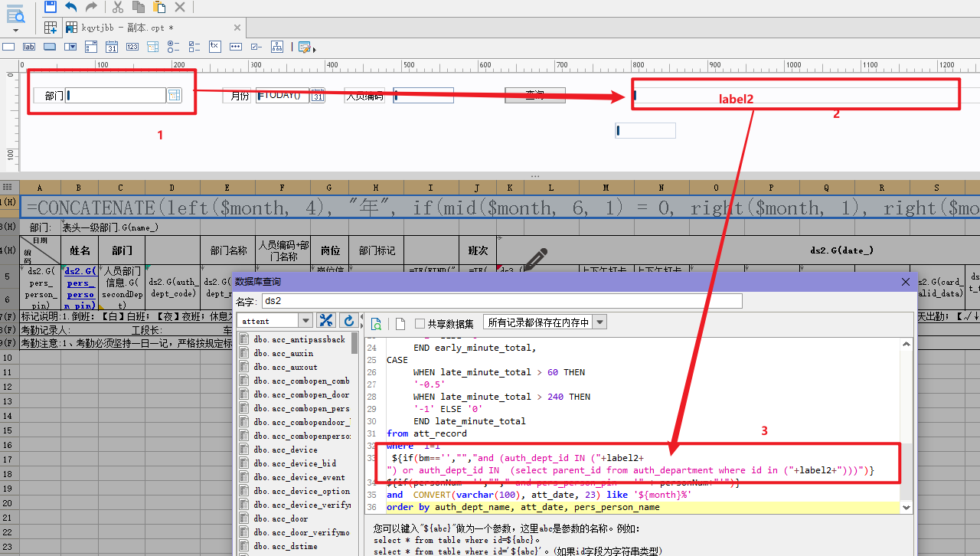
Task: Select row 11 header in grid
Action: (9, 371)
